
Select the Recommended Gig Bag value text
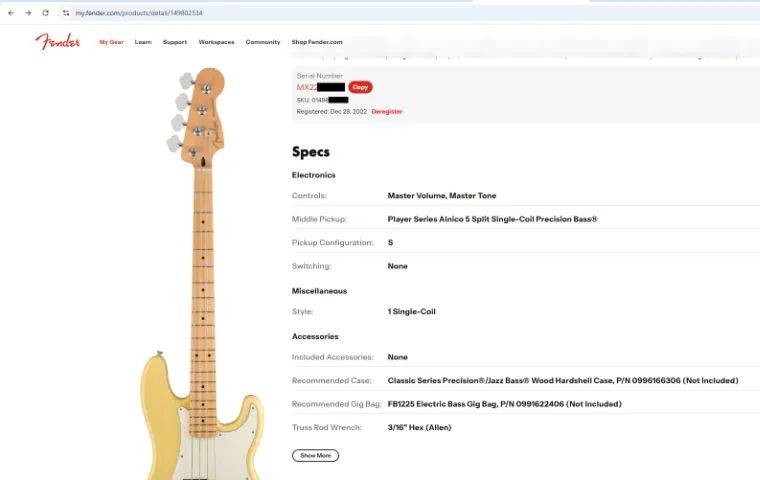pyautogui.click(x=505, y=404)
